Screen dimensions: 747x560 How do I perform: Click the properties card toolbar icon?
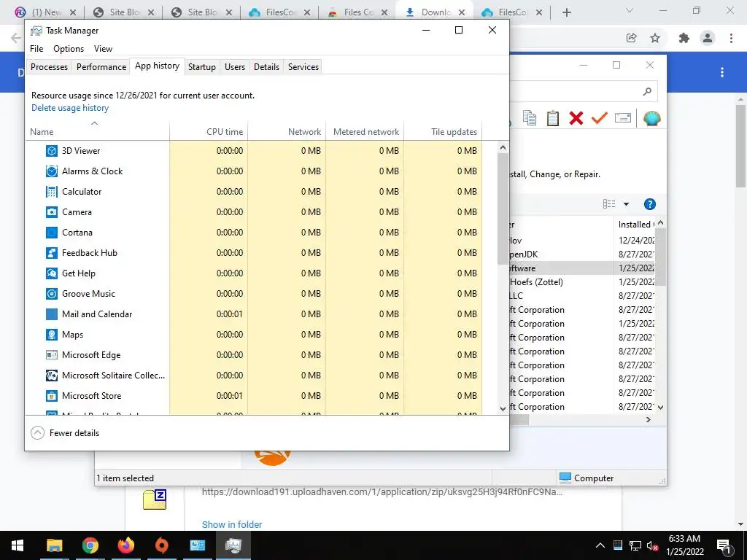pyautogui.click(x=623, y=117)
